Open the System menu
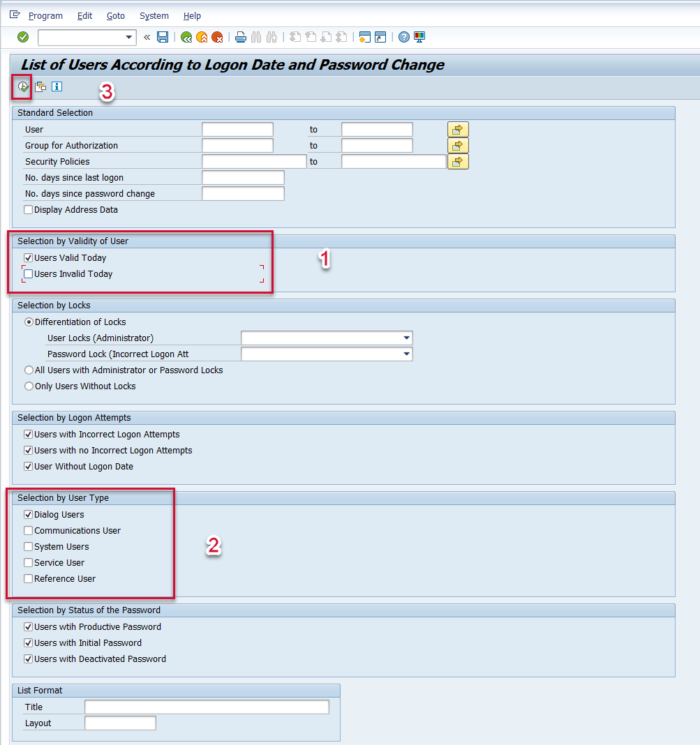Viewport: 700px width, 745px height. (154, 15)
